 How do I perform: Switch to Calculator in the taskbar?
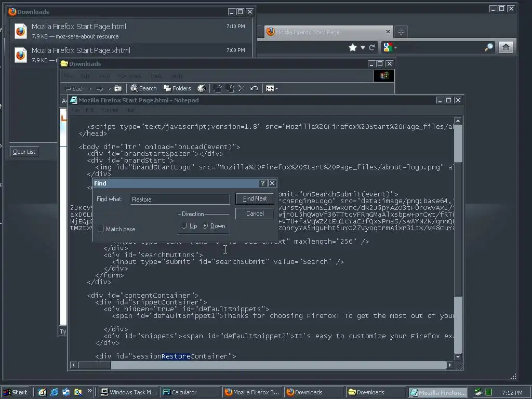click(x=190, y=392)
